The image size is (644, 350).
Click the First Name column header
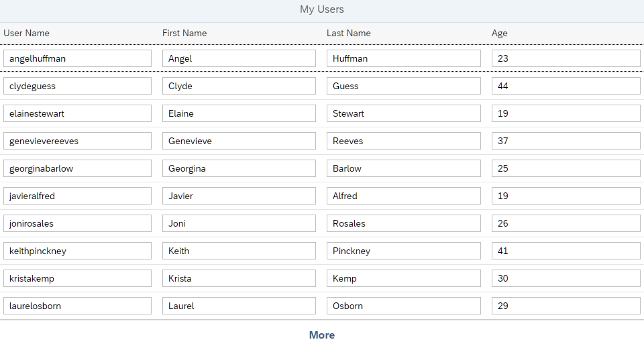(184, 34)
